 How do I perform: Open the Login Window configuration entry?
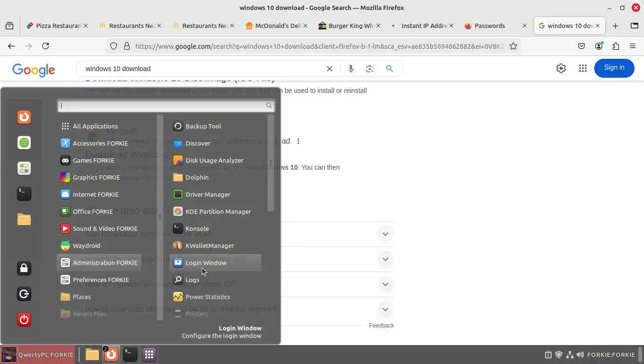(x=215, y=263)
